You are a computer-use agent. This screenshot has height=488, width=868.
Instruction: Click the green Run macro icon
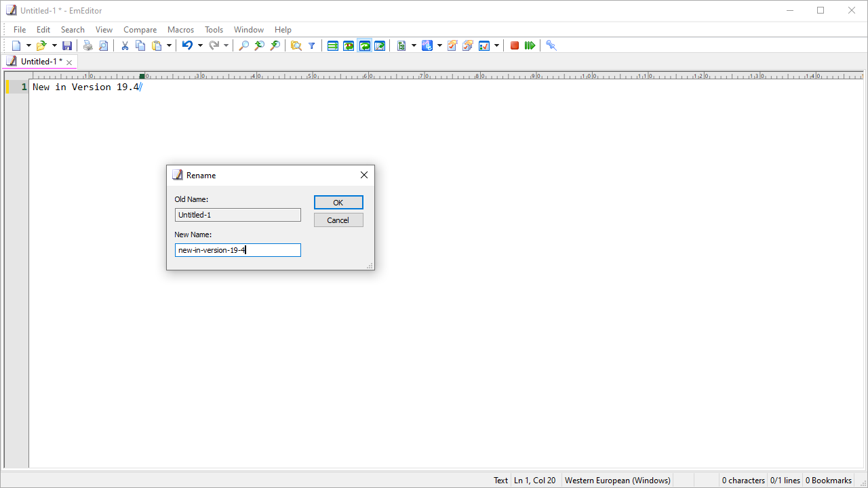click(x=530, y=45)
